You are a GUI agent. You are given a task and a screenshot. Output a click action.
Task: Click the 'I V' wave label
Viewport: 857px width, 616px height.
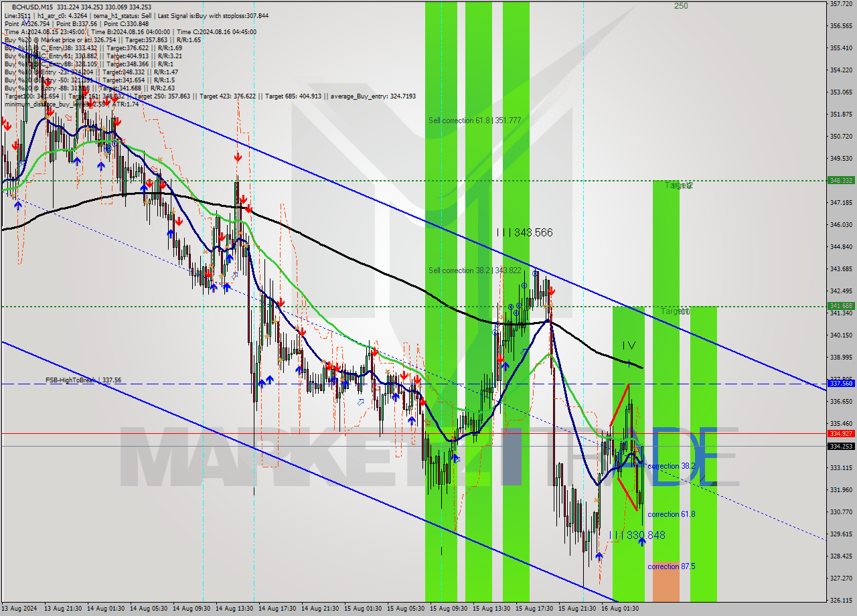pos(629,345)
